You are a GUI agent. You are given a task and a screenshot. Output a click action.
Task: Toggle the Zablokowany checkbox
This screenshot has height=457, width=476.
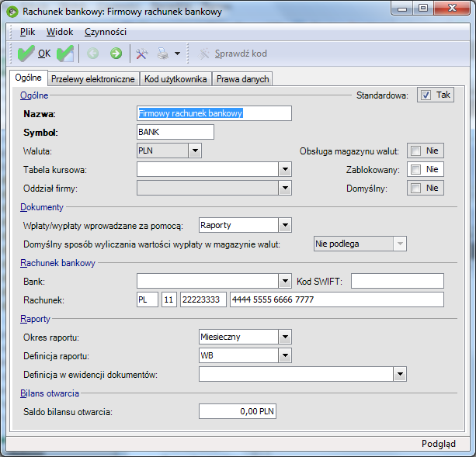pyautogui.click(x=415, y=169)
